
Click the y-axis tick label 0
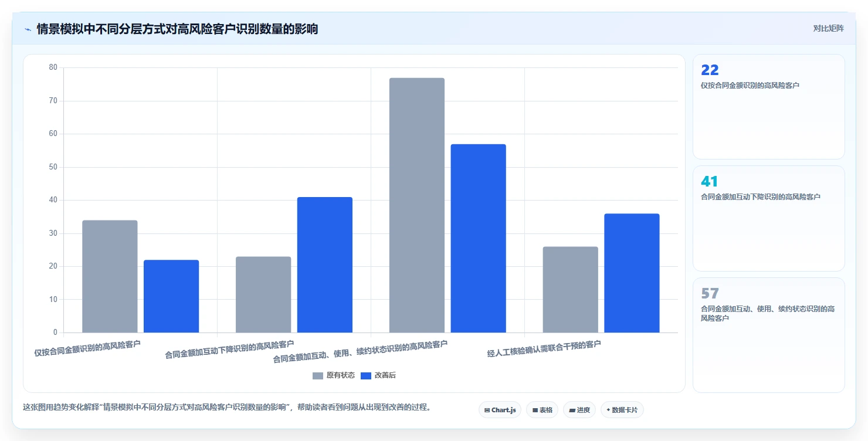coord(56,333)
